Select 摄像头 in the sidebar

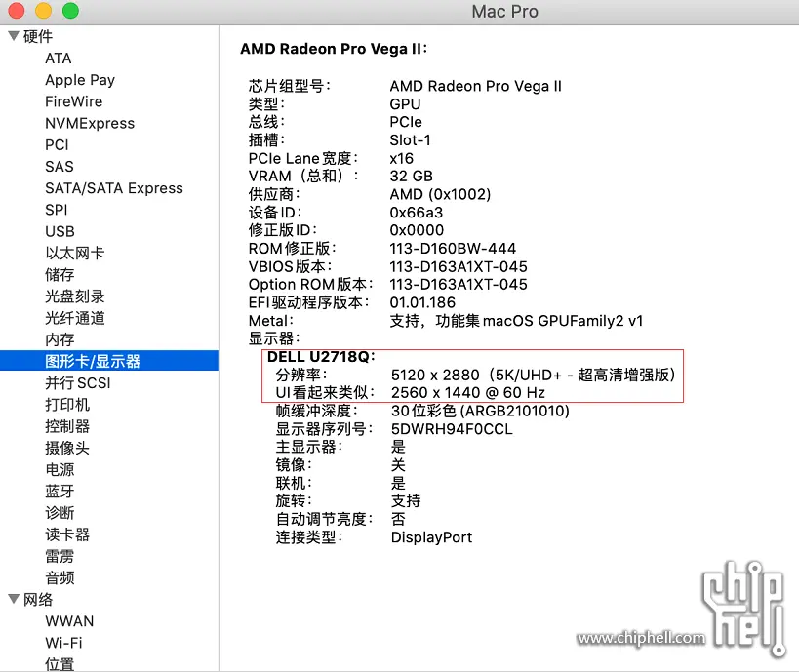67,448
